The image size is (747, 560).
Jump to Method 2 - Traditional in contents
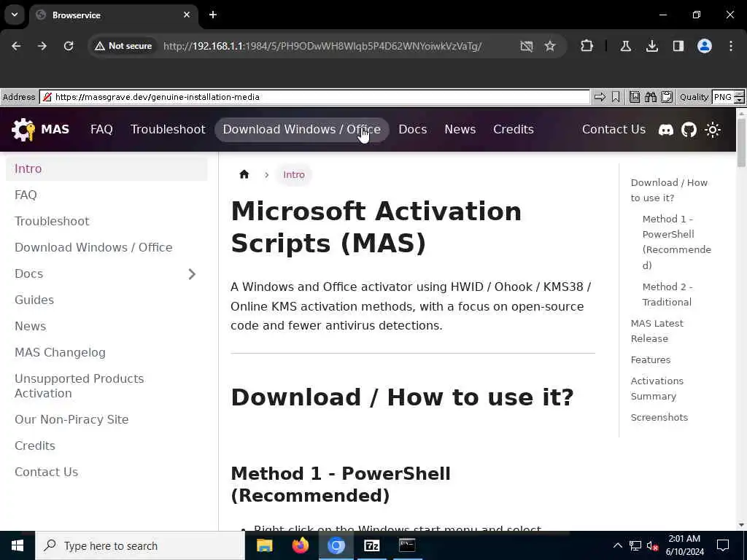click(667, 295)
